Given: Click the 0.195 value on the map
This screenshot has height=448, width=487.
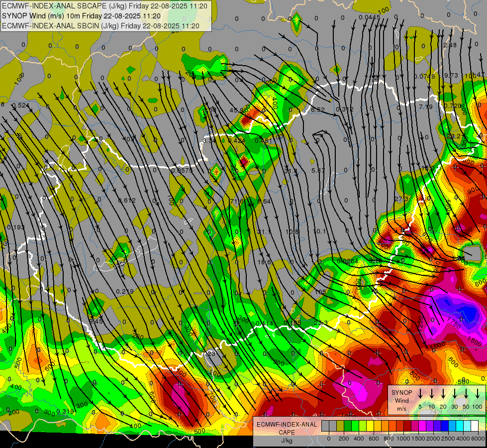Looking at the screenshot, I should pyautogui.click(x=292, y=323).
